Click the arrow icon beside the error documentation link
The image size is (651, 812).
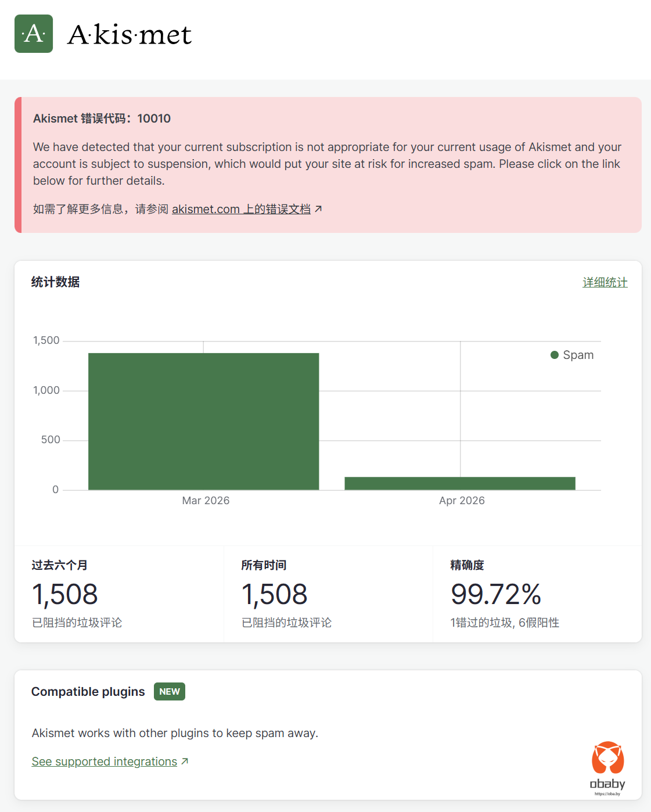(x=318, y=209)
